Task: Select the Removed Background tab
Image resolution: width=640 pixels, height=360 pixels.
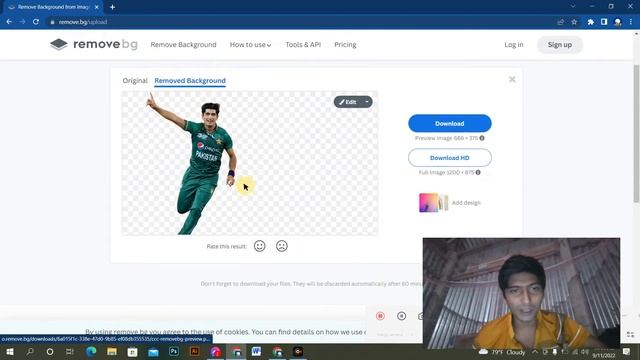Action: [190, 80]
